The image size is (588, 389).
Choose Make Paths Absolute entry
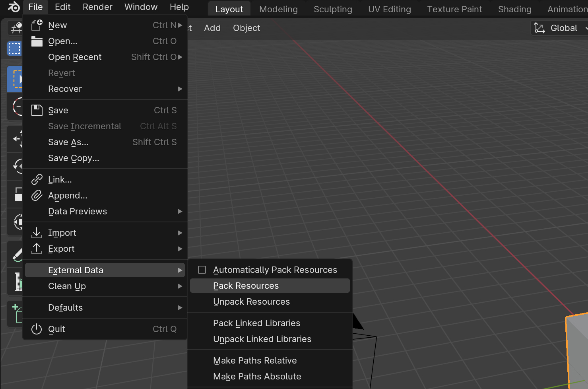270,376
